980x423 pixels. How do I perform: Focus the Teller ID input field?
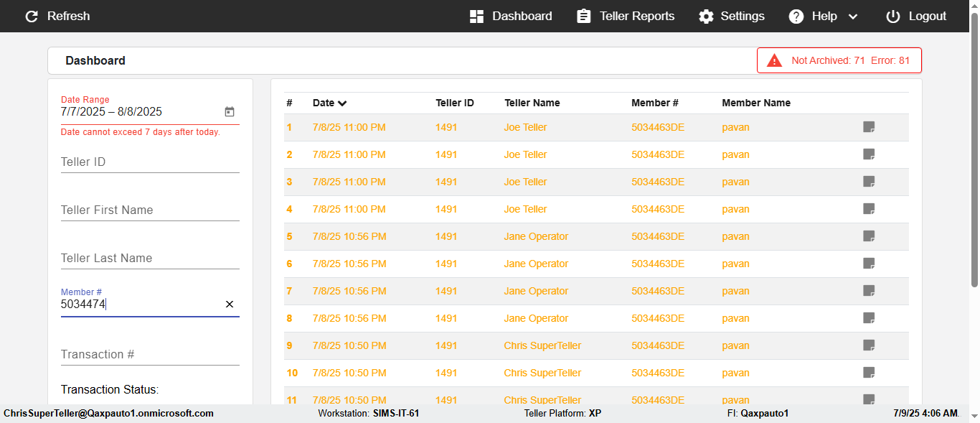pyautogui.click(x=150, y=162)
